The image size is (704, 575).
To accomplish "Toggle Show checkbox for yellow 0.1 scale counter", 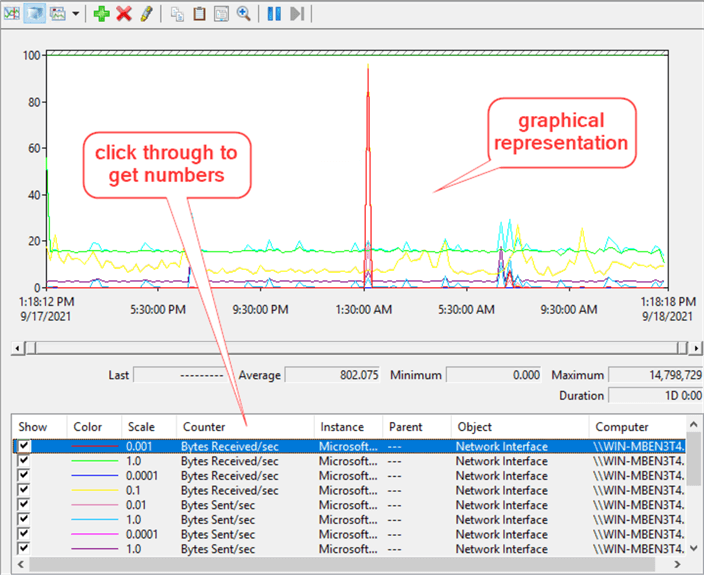I will coord(24,491).
